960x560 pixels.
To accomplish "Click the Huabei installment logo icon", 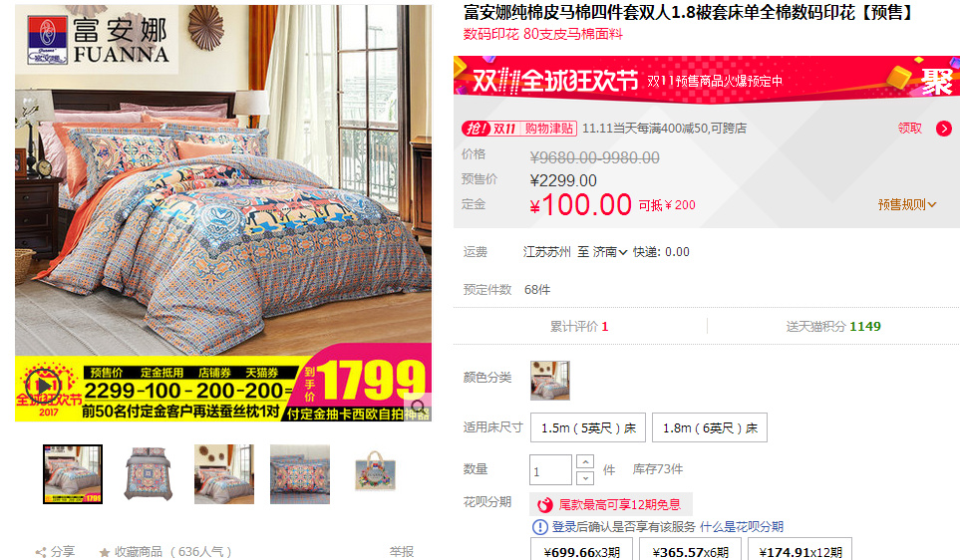I will click(x=544, y=505).
